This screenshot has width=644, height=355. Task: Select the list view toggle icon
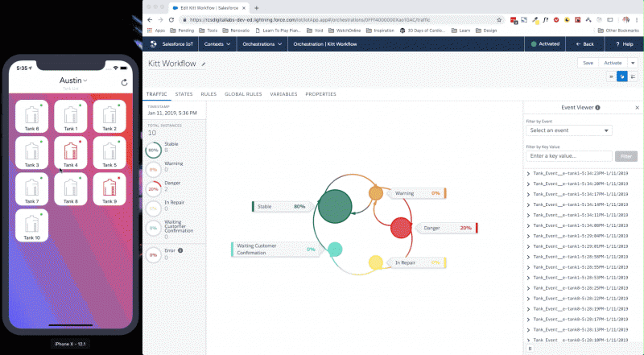(x=633, y=76)
